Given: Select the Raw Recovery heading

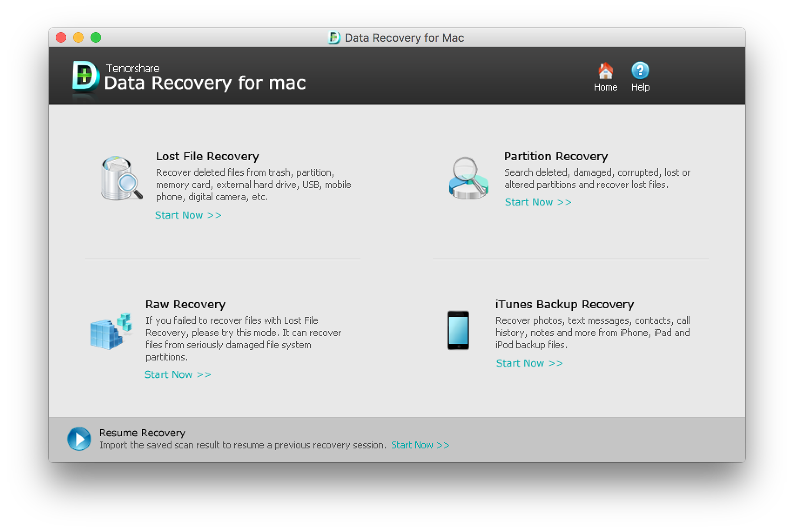Looking at the screenshot, I should point(185,304).
